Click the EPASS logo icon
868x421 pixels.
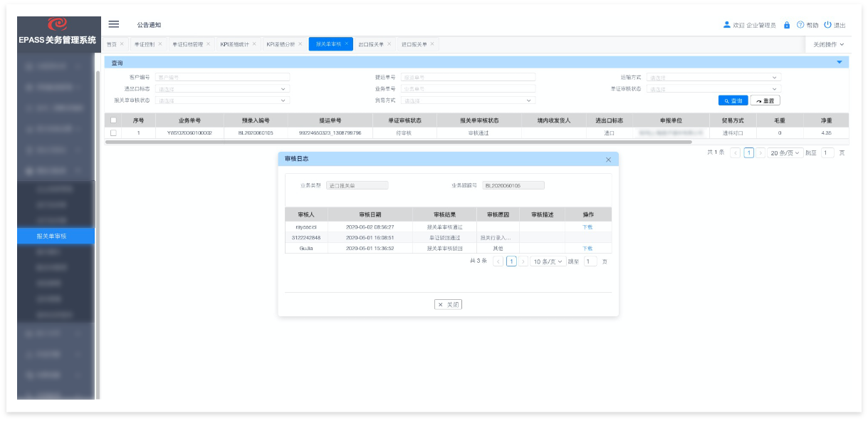pyautogui.click(x=56, y=25)
